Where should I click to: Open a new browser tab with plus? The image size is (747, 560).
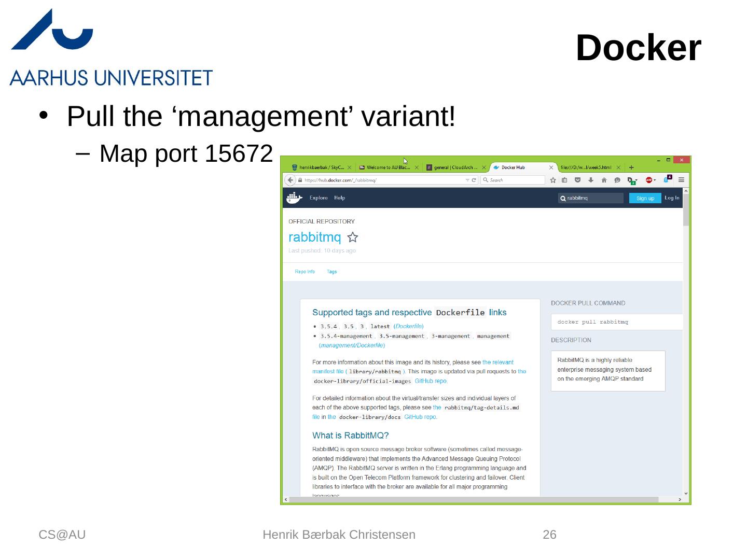(x=631, y=167)
